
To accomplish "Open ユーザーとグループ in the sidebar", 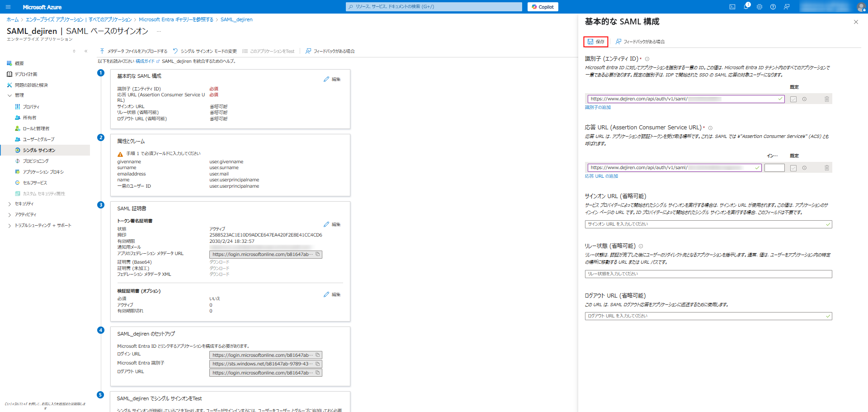I will coord(38,139).
